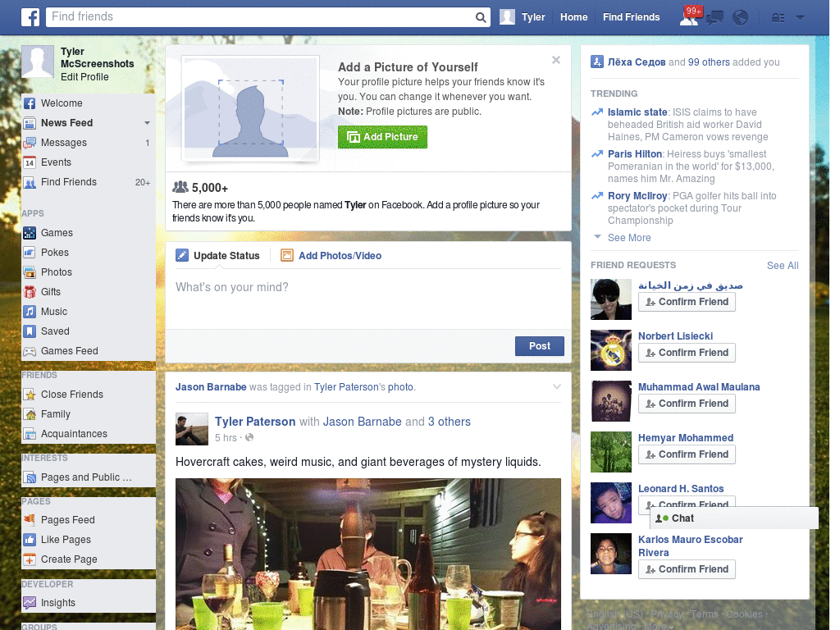This screenshot has height=630, width=840.
Task: Expand See More trending topics
Action: [629, 237]
